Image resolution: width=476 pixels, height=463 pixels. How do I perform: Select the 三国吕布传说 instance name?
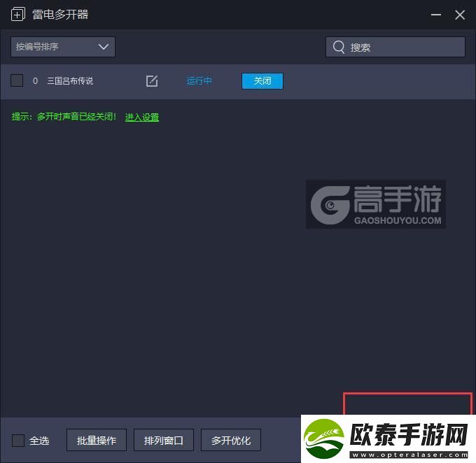70,81
